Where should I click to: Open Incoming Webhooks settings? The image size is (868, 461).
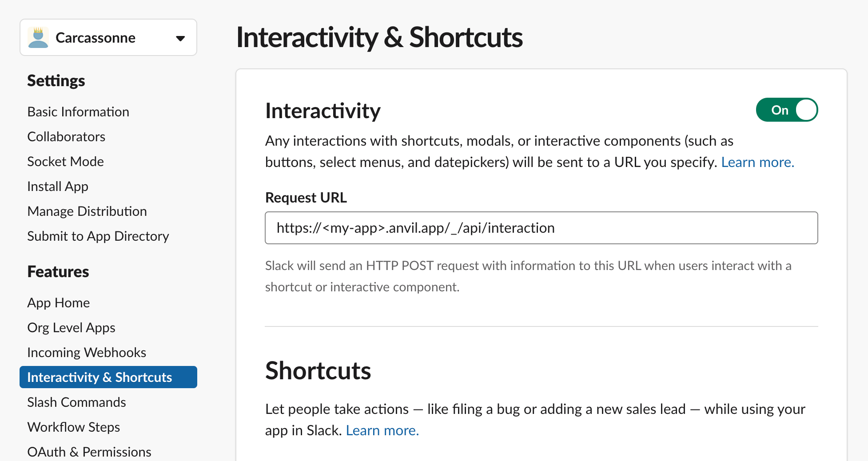click(87, 352)
